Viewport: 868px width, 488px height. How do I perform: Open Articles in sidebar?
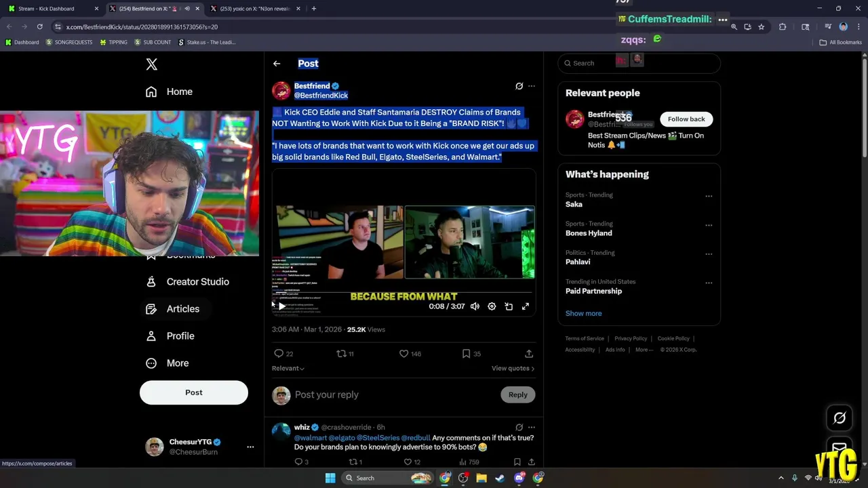(173, 308)
